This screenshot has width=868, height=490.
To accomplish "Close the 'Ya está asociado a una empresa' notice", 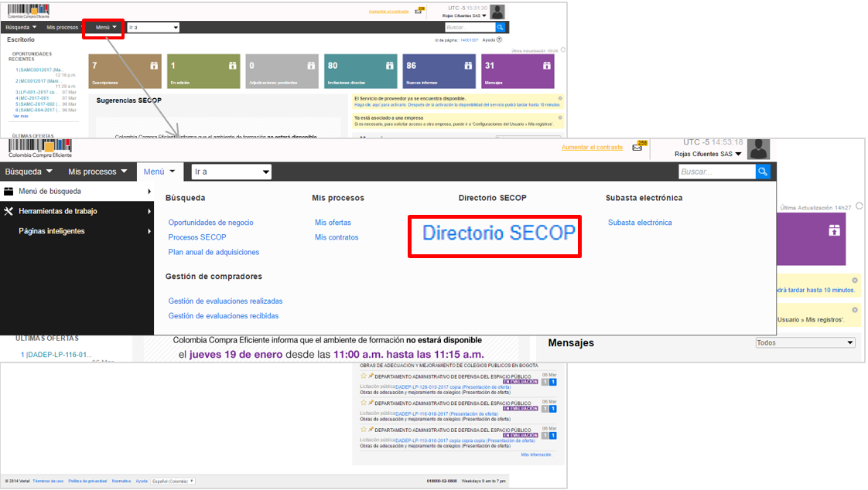I will tap(560, 117).
